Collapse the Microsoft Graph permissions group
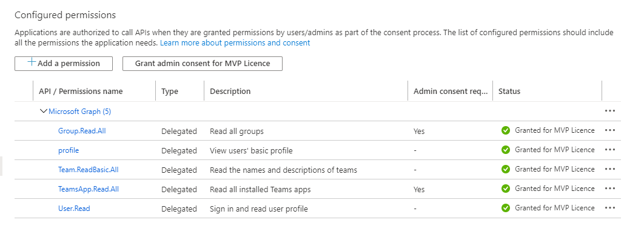This screenshot has width=644, height=234. tap(44, 112)
